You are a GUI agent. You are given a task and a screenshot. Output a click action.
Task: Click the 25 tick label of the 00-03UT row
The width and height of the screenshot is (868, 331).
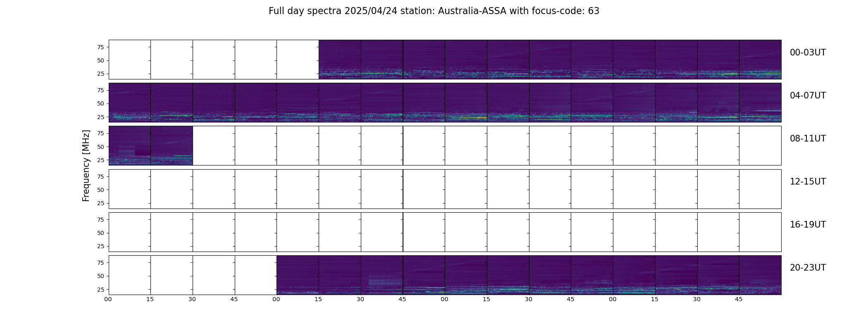pos(100,74)
